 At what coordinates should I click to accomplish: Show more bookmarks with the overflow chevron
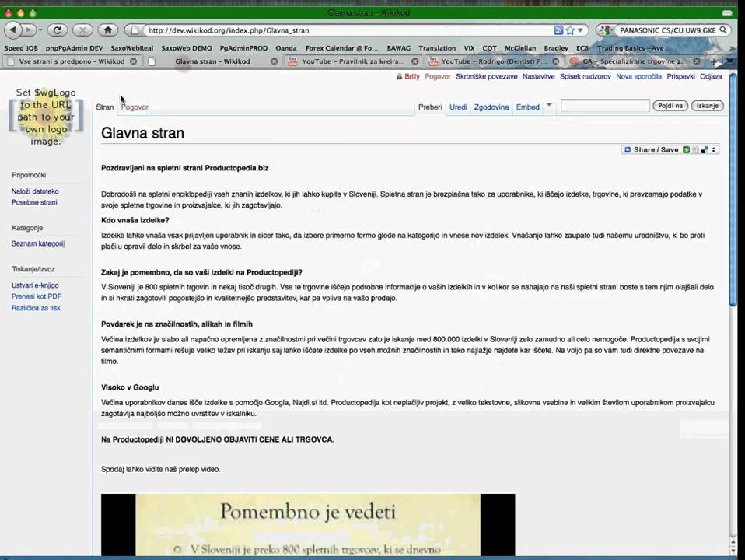point(733,48)
